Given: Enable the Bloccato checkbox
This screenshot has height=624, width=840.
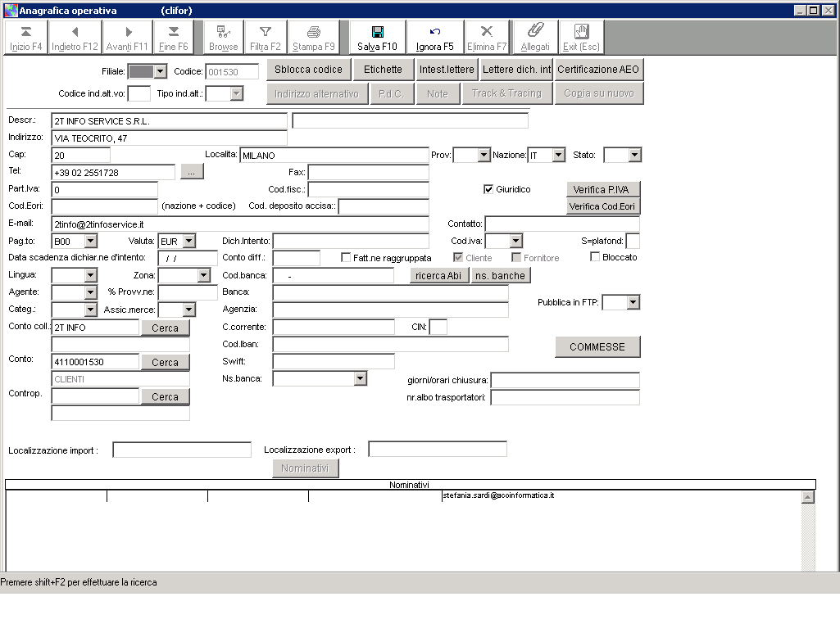Looking at the screenshot, I should [x=596, y=257].
